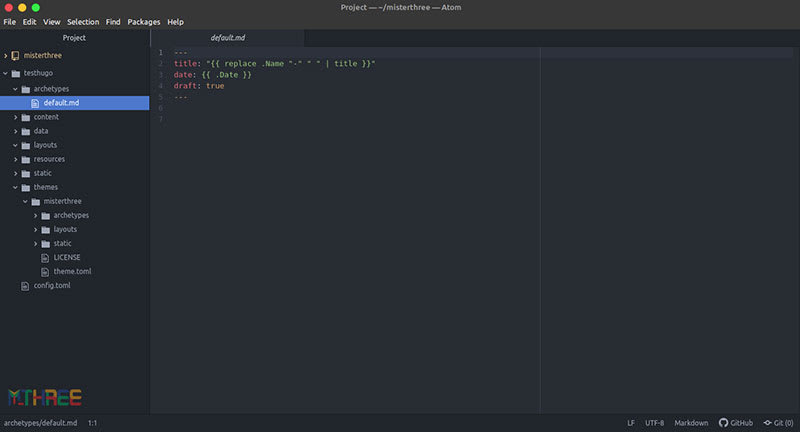Click the static folder icon under testhugo
The height and width of the screenshot is (432, 800).
[26, 173]
